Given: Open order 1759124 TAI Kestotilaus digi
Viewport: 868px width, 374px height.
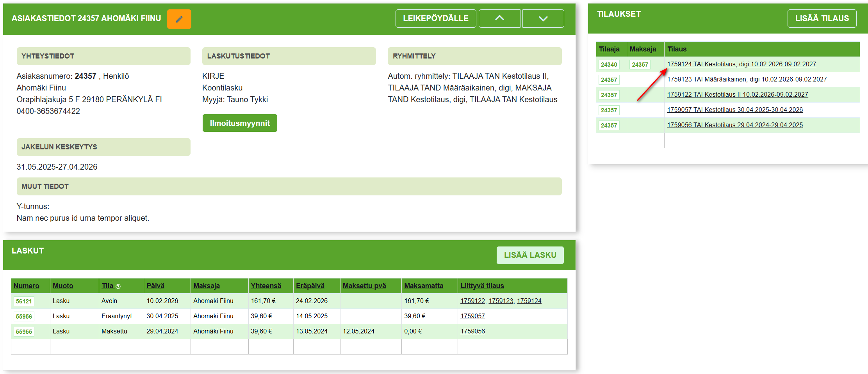Looking at the screenshot, I should click(x=741, y=64).
